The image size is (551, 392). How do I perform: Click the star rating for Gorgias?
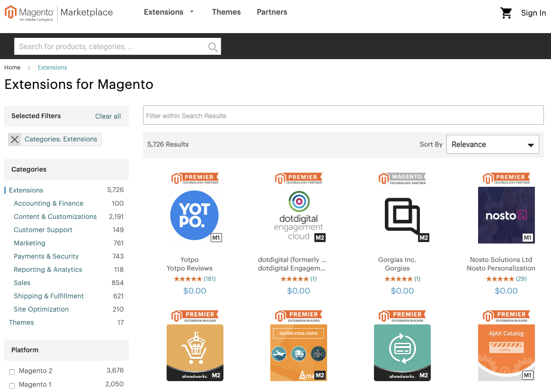399,279
